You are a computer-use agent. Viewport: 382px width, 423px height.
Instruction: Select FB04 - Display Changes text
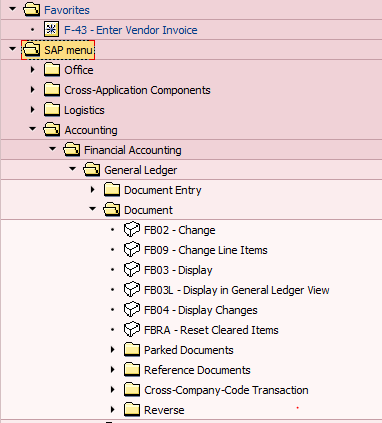tap(201, 310)
